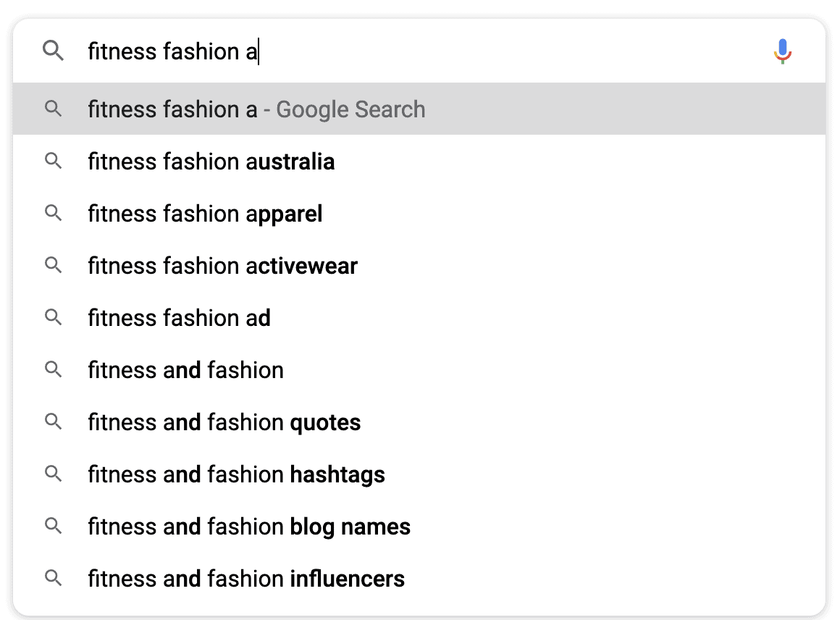Choose the 'fitness fashion ad' suggestion

pyautogui.click(x=180, y=318)
